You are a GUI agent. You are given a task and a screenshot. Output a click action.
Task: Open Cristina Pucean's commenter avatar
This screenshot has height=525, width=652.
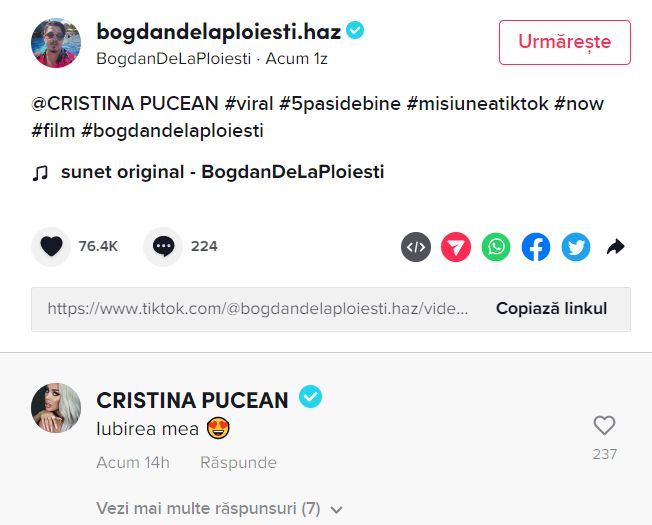point(57,409)
